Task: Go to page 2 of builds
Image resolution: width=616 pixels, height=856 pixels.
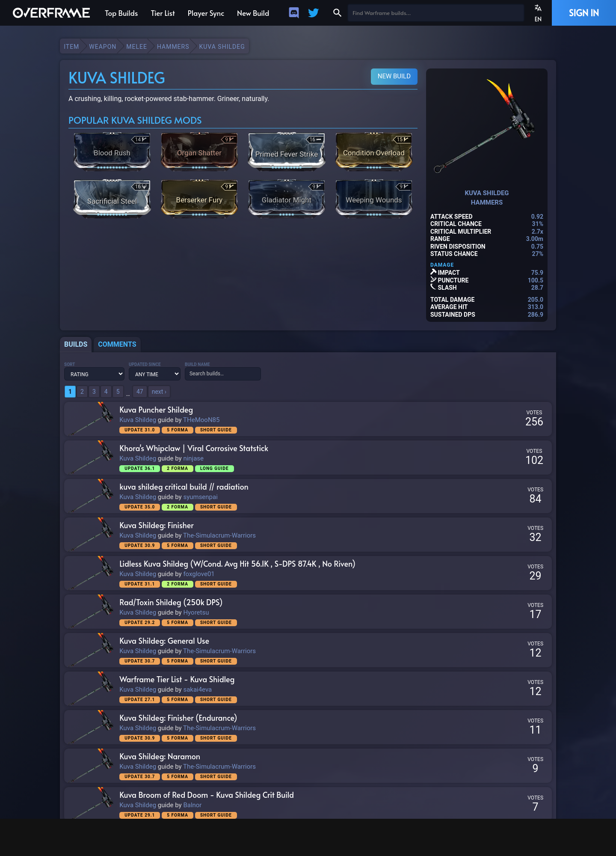Action: pyautogui.click(x=82, y=392)
